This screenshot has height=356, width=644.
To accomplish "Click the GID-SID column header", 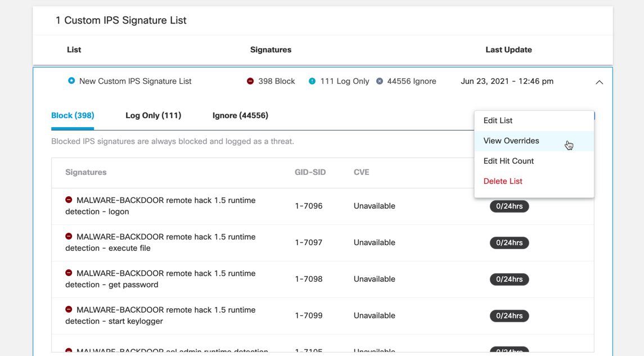I will (x=310, y=173).
